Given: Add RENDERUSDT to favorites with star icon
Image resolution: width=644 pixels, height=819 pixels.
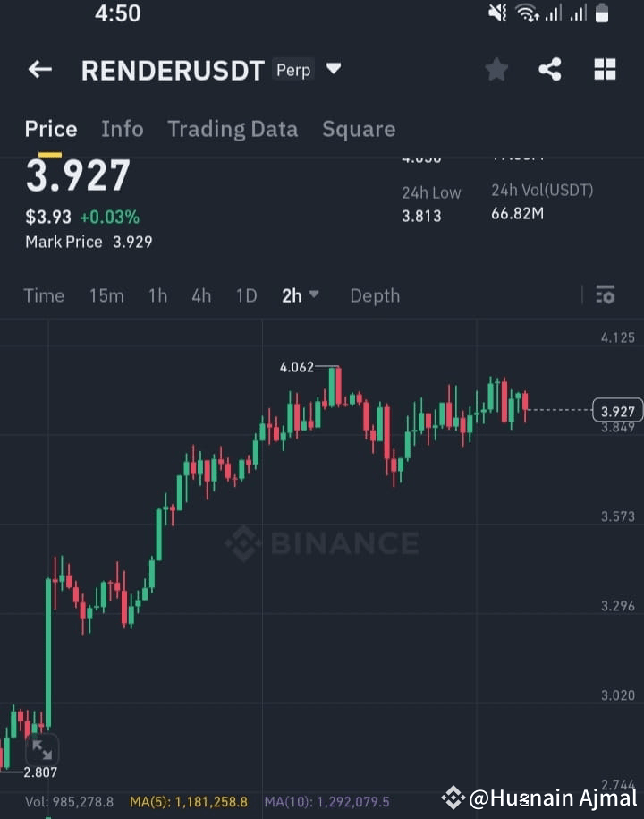Looking at the screenshot, I should click(x=496, y=70).
